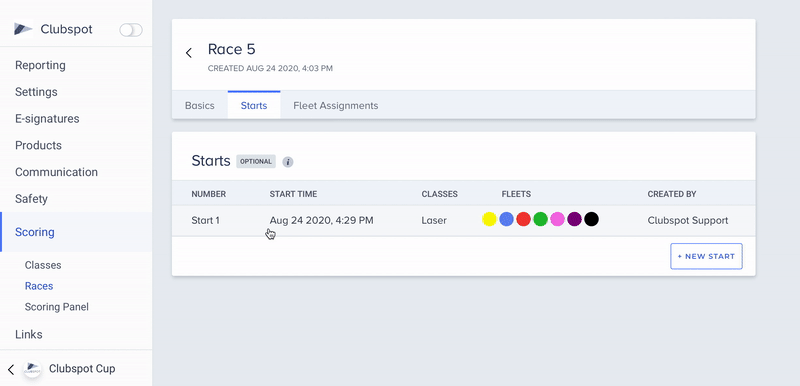Click the Clubspot name in sidebar header
Image resolution: width=800 pixels, height=386 pixels.
tap(66, 30)
